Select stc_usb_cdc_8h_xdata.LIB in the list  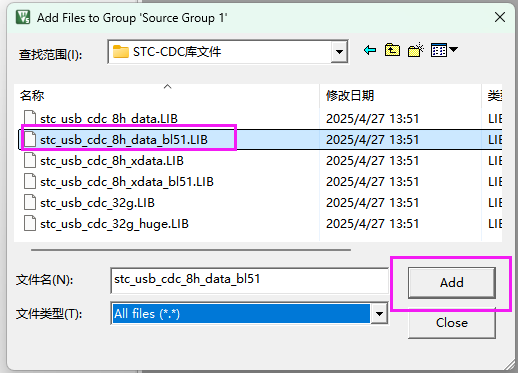click(x=112, y=161)
